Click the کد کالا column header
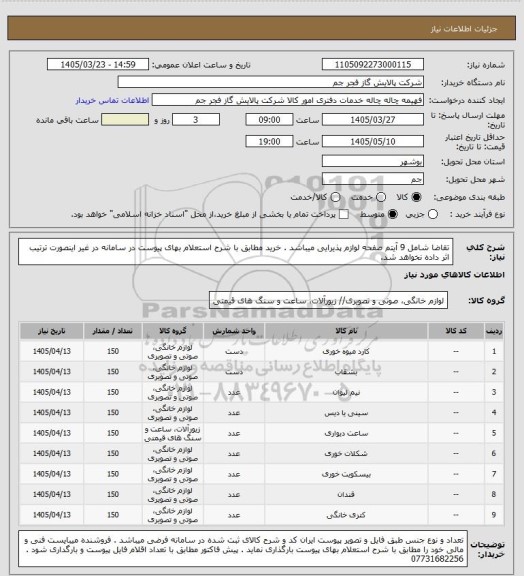 coord(456,331)
